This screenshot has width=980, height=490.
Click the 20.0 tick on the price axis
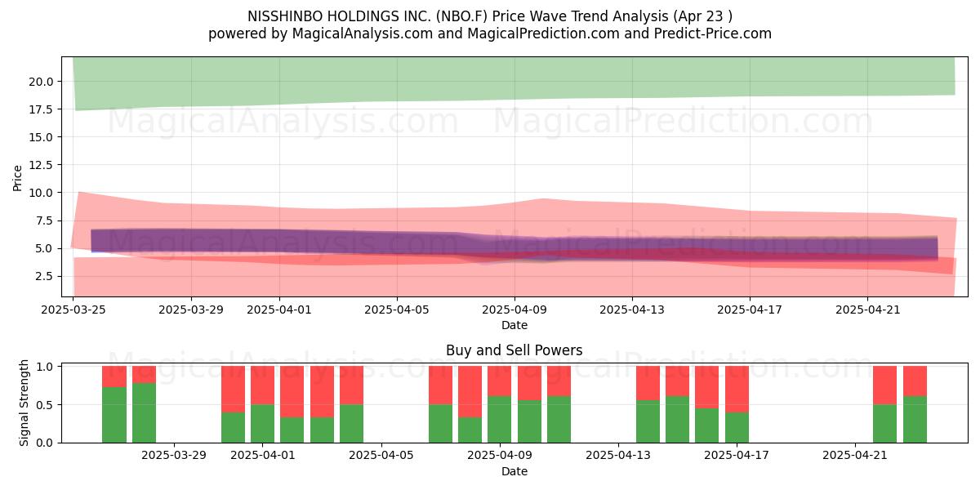(42, 82)
